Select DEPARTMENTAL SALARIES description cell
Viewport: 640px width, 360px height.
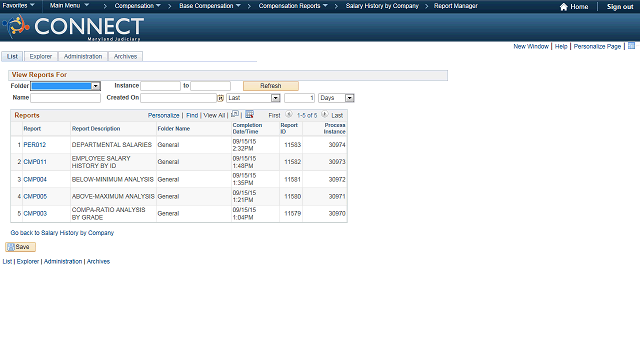112,145
